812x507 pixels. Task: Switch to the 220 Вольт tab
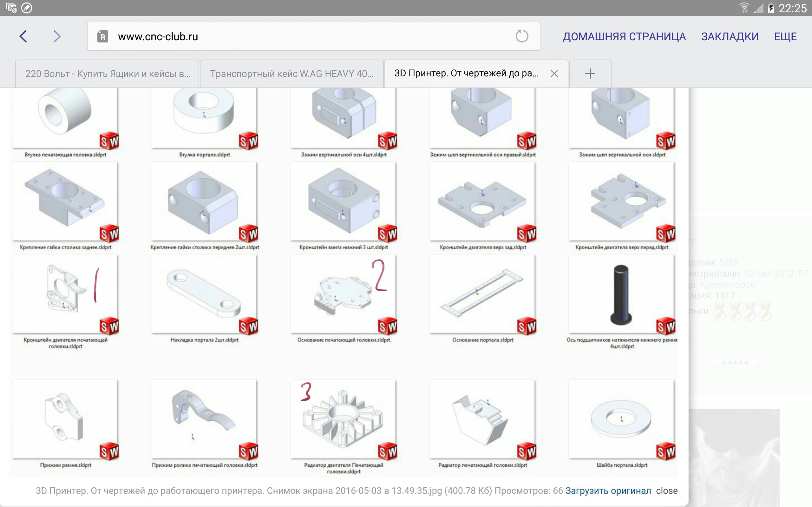click(x=108, y=74)
